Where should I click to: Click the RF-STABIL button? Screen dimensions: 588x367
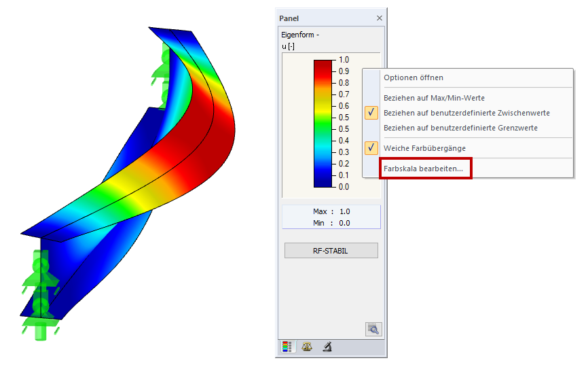[331, 251]
